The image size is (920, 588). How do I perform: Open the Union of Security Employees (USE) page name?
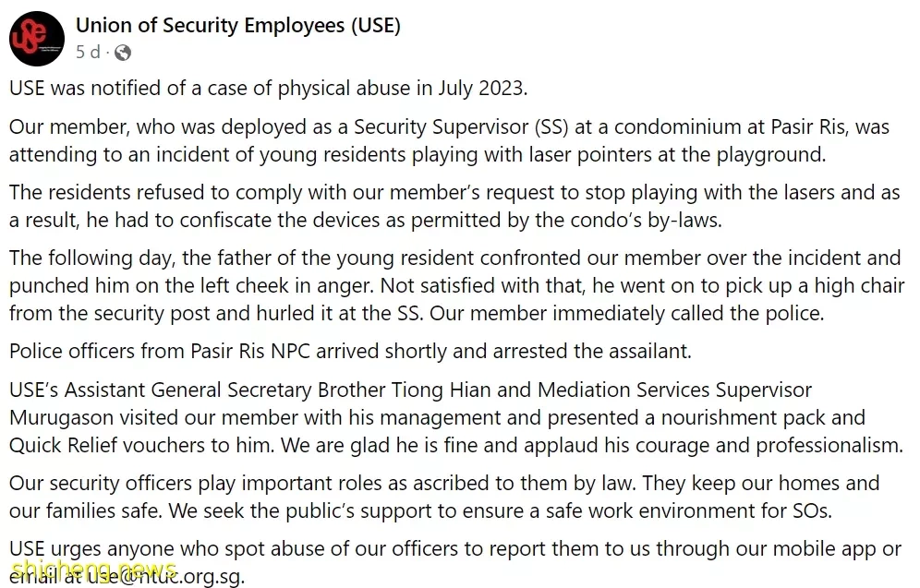pos(238,26)
